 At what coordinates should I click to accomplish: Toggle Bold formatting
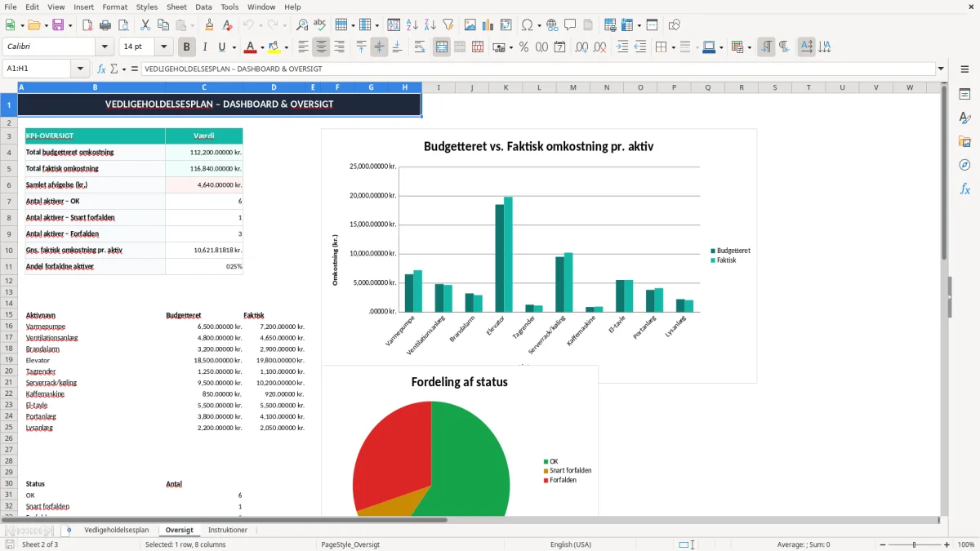coord(187,47)
